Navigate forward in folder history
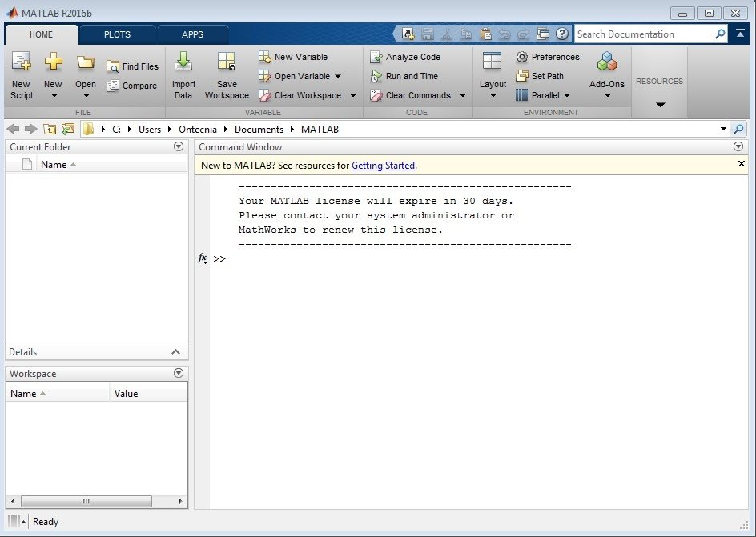Viewport: 756px width, 537px height. point(31,129)
